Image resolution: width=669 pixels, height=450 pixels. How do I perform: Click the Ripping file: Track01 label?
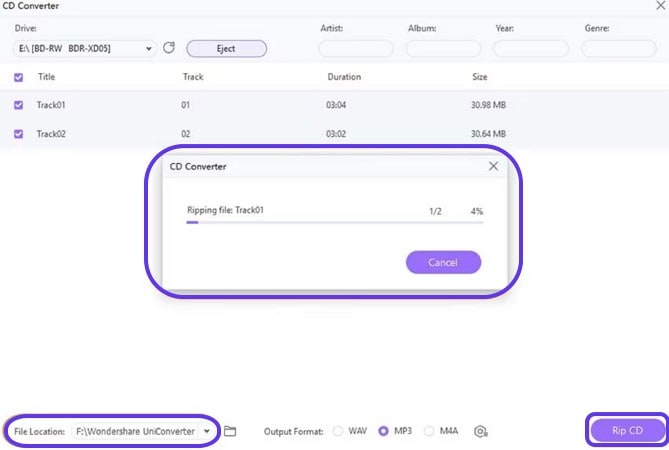tap(225, 210)
